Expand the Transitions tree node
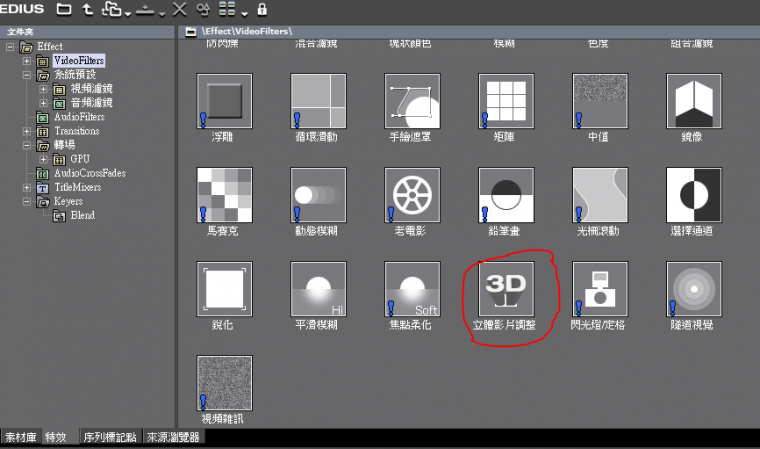 tap(27, 131)
